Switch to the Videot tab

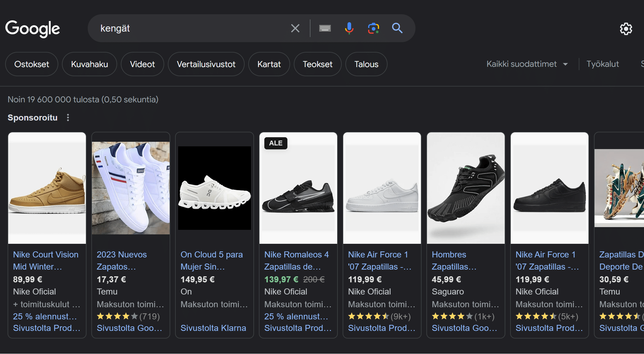point(142,64)
